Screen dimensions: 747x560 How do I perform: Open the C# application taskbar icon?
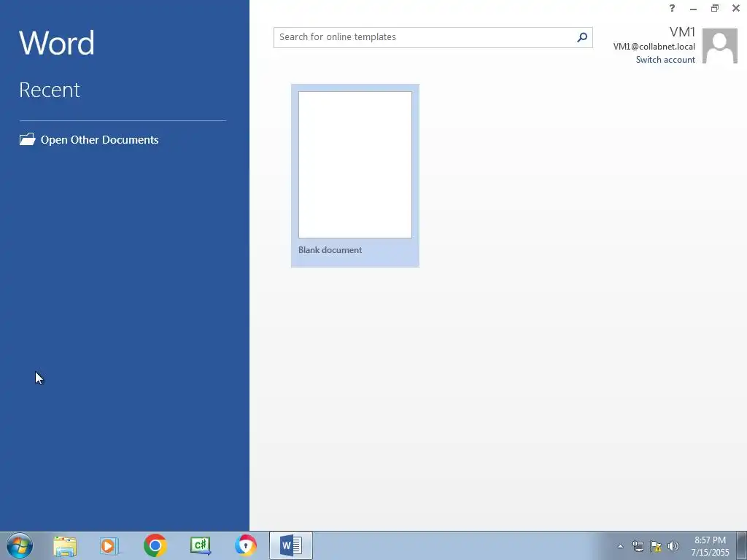coord(200,545)
